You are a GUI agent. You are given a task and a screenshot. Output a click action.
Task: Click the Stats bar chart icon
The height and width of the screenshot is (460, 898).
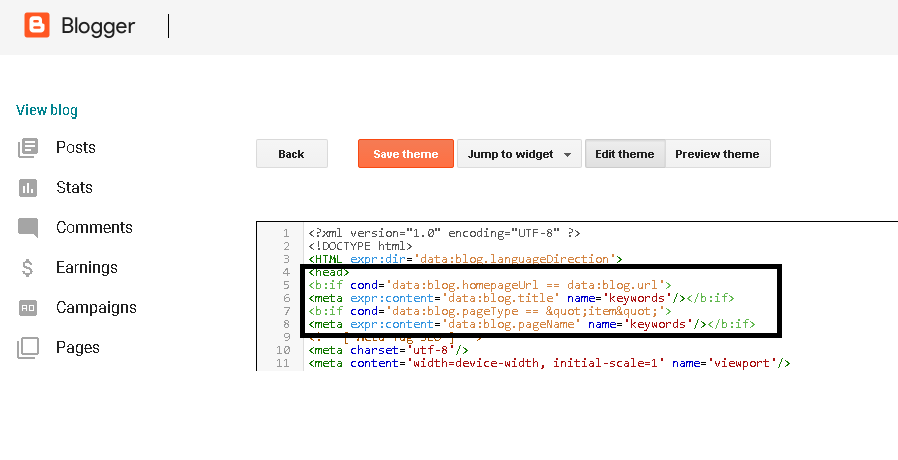click(x=28, y=188)
